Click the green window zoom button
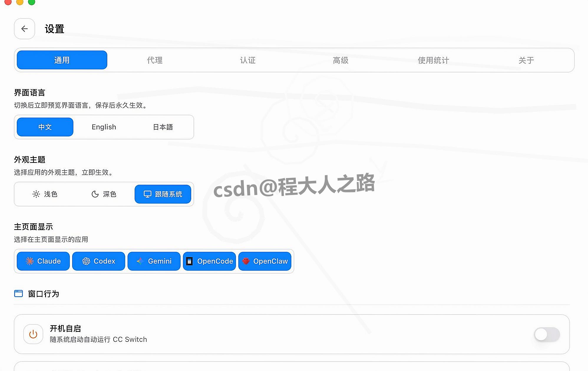Viewport: 588px width, 371px height. click(32, 2)
